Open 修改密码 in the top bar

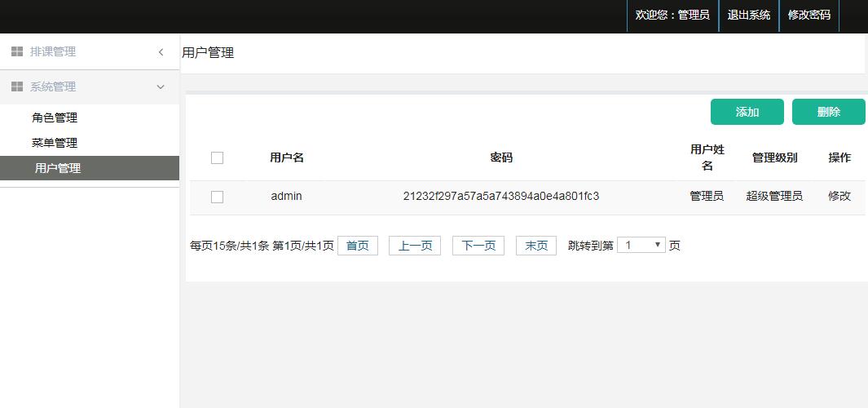click(809, 16)
